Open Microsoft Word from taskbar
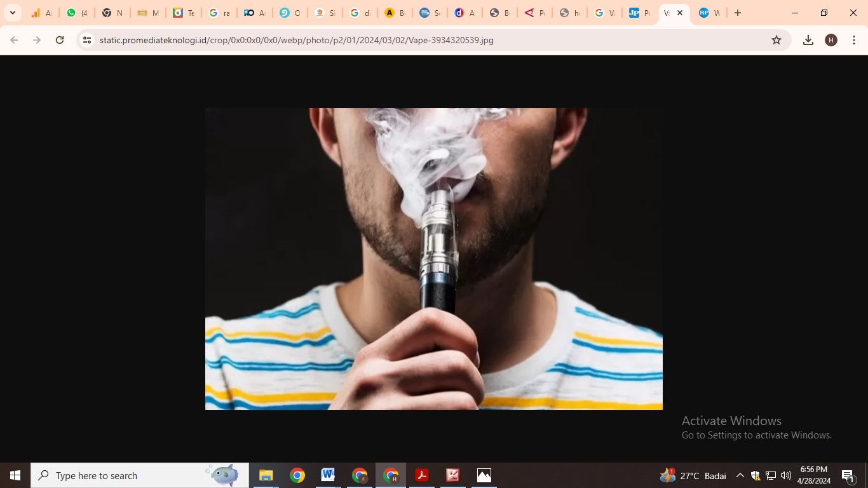868x488 pixels. click(328, 475)
